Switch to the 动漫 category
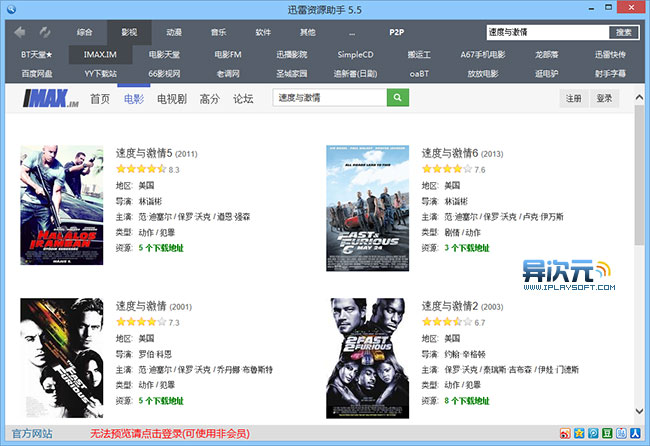Screen dimensions: 650x446 coord(174,32)
